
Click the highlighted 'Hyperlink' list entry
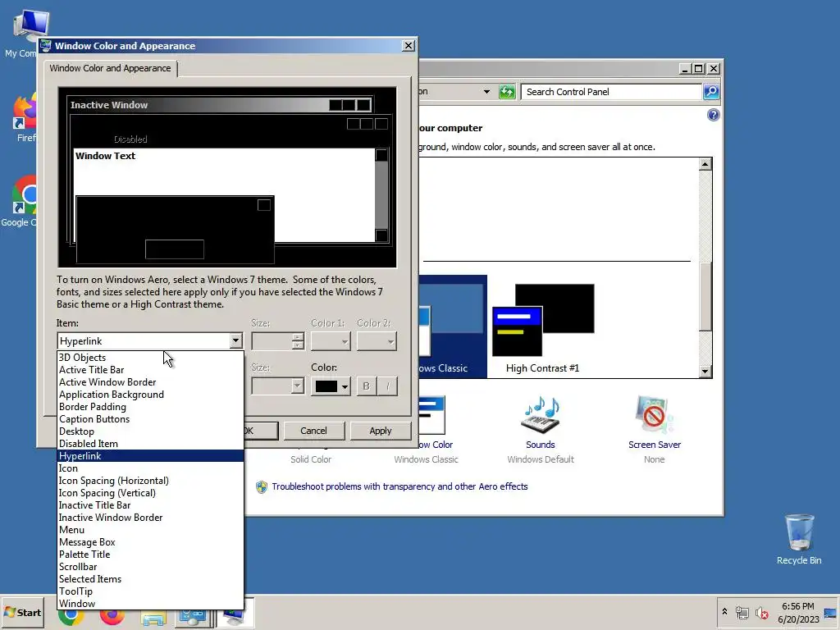tap(150, 456)
